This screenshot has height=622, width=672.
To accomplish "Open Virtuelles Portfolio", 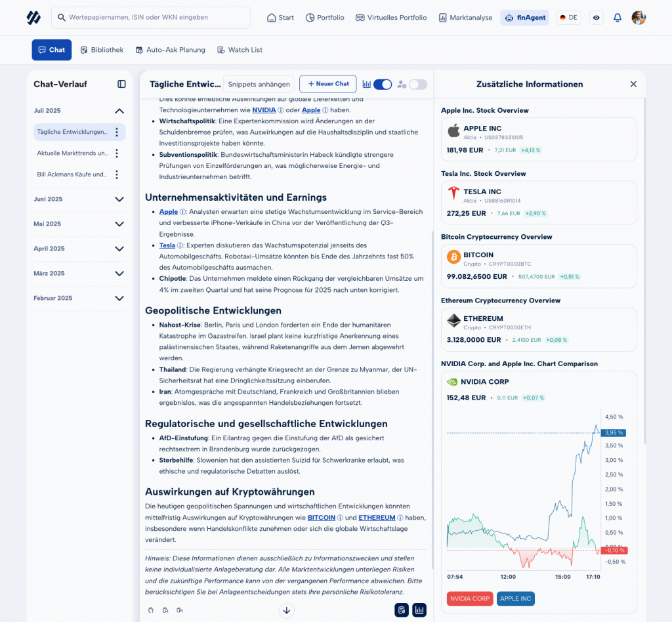I will coord(391,18).
